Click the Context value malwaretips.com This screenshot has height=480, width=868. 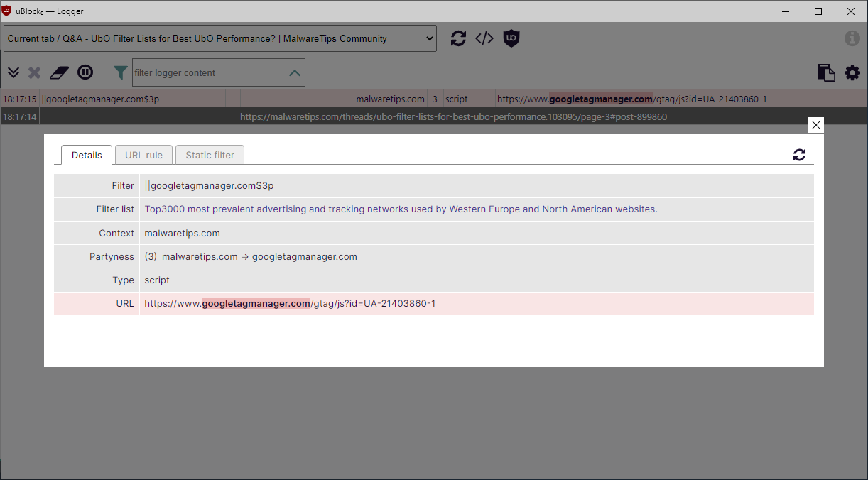[182, 233]
